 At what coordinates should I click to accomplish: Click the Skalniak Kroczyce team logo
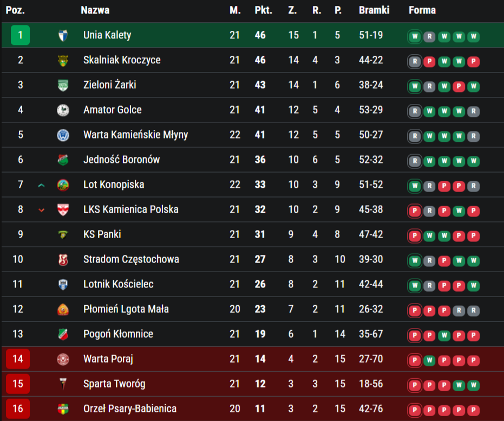tap(63, 60)
